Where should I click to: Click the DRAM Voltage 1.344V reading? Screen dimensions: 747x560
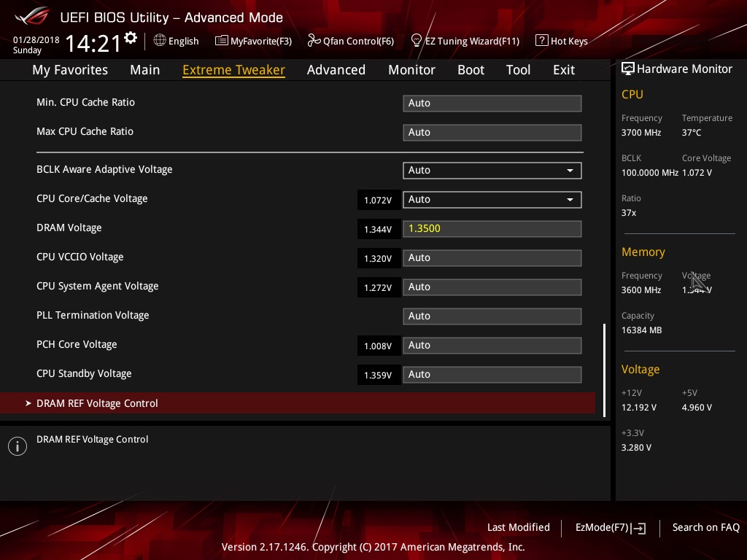point(379,229)
